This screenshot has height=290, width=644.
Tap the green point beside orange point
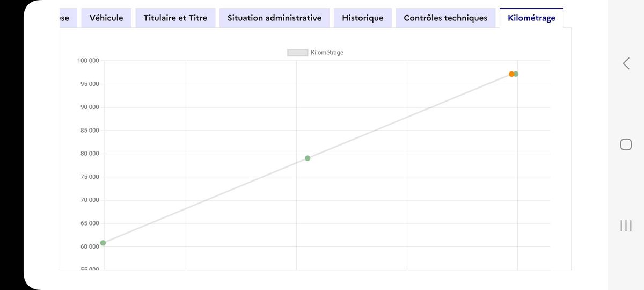click(x=516, y=74)
